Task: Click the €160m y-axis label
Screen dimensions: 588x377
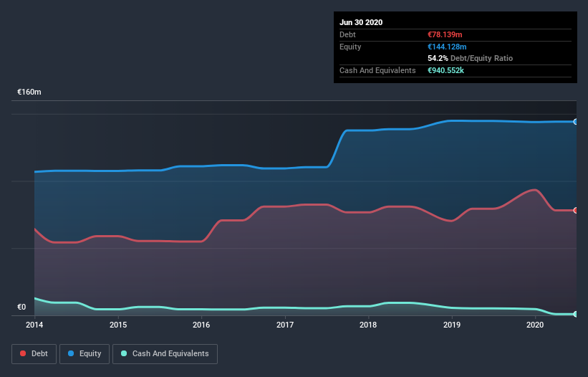Action: 29,92
